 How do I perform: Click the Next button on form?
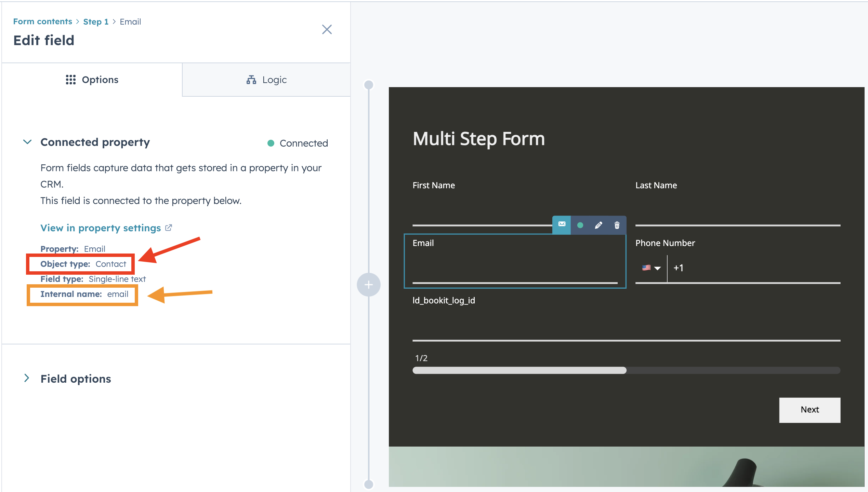(x=810, y=410)
